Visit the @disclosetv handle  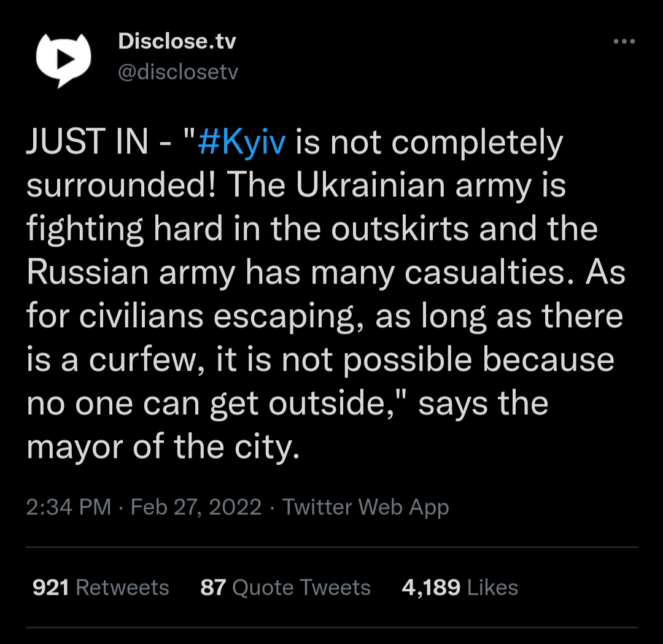tap(177, 72)
